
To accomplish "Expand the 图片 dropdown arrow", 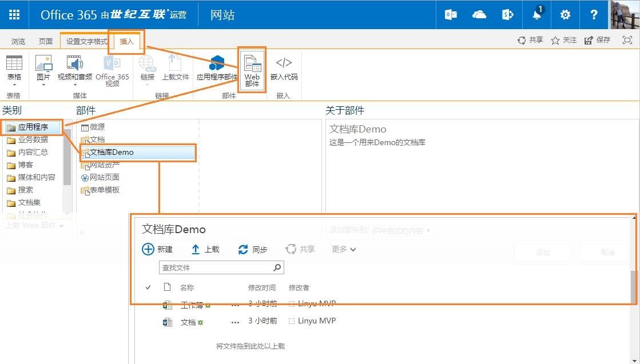I will tap(43, 85).
